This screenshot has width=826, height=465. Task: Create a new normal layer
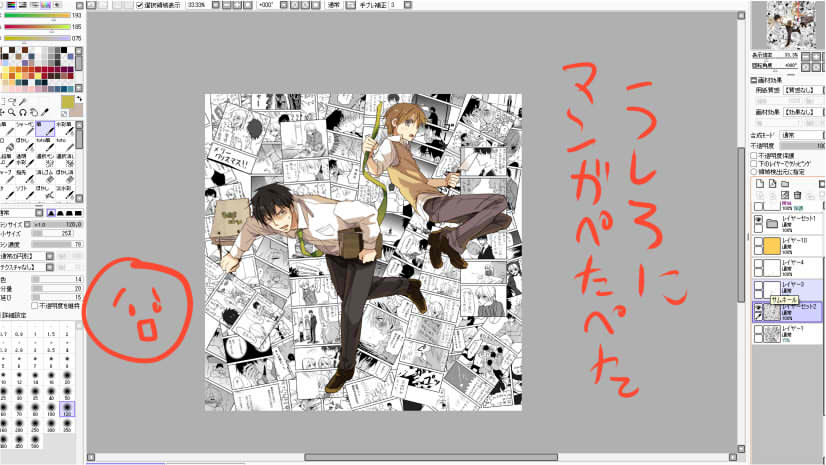pos(760,184)
